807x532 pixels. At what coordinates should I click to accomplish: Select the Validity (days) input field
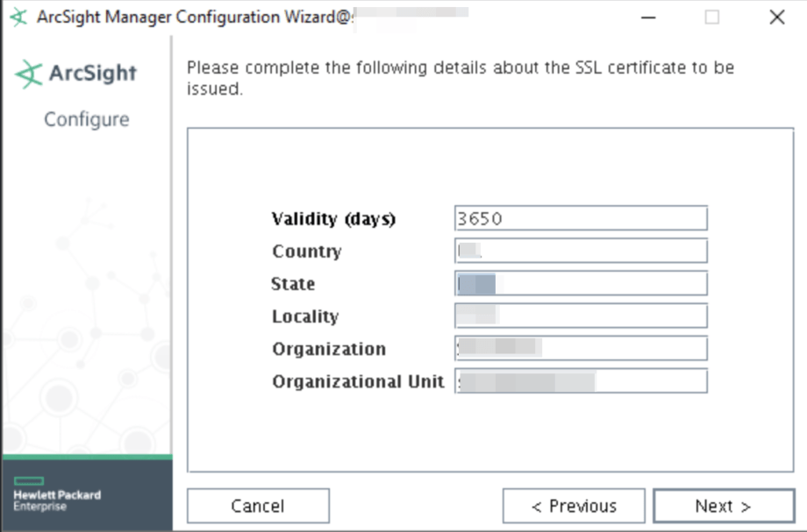[x=579, y=218]
